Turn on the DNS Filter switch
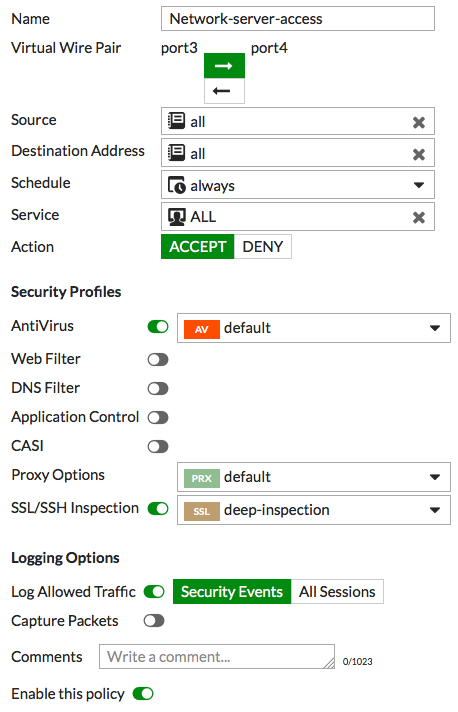The width and height of the screenshot is (458, 712). (158, 389)
